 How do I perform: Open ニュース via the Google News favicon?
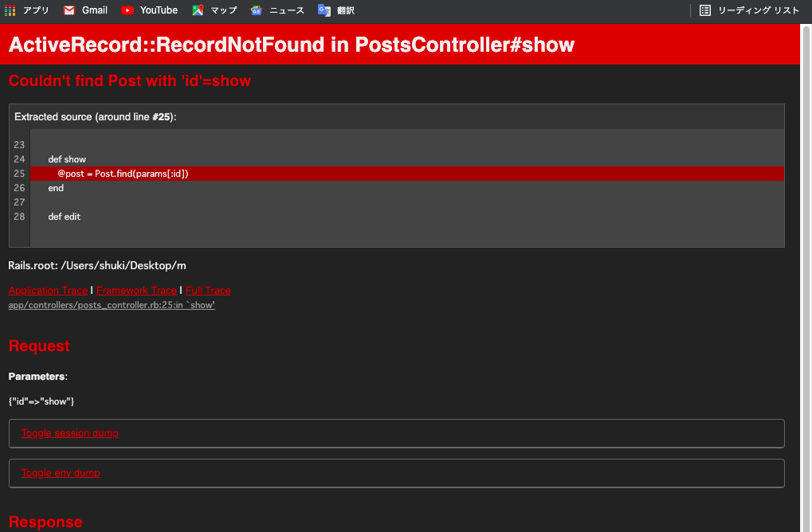tap(256, 10)
